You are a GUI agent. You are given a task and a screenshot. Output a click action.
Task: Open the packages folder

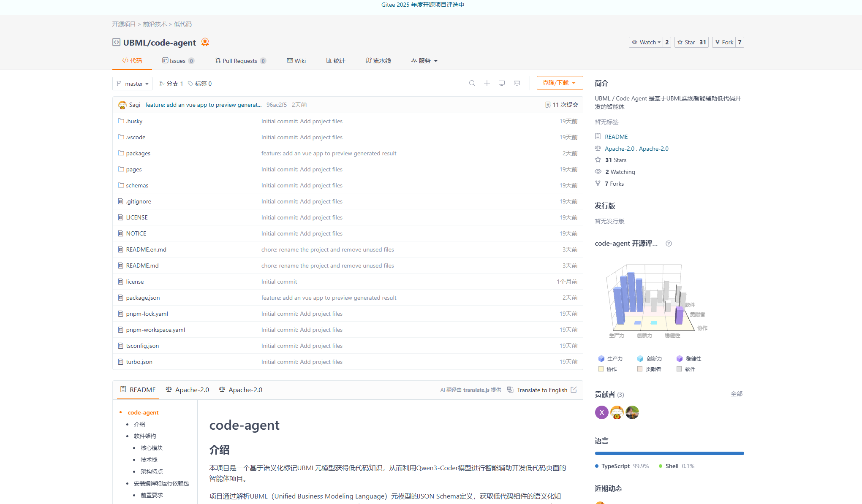pos(138,153)
